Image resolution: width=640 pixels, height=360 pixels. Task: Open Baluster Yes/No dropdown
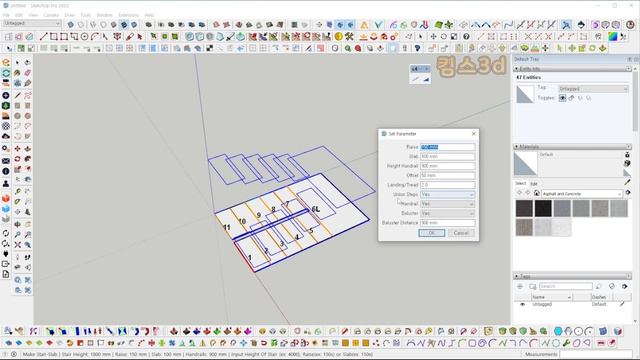(448, 213)
